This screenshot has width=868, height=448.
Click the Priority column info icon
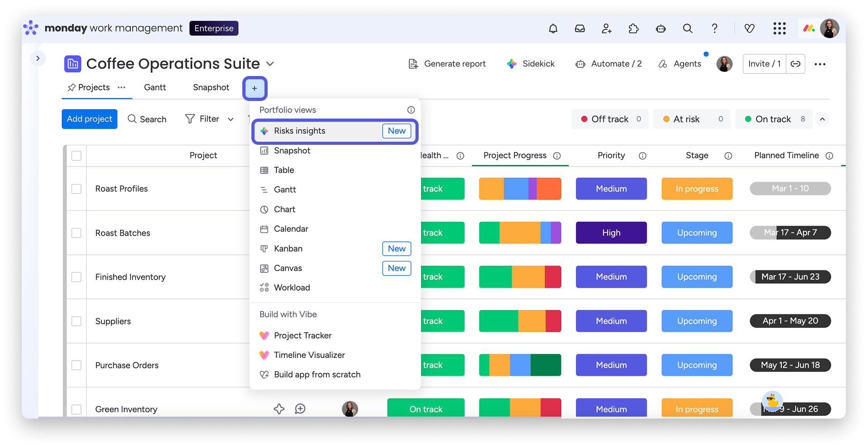[642, 156]
